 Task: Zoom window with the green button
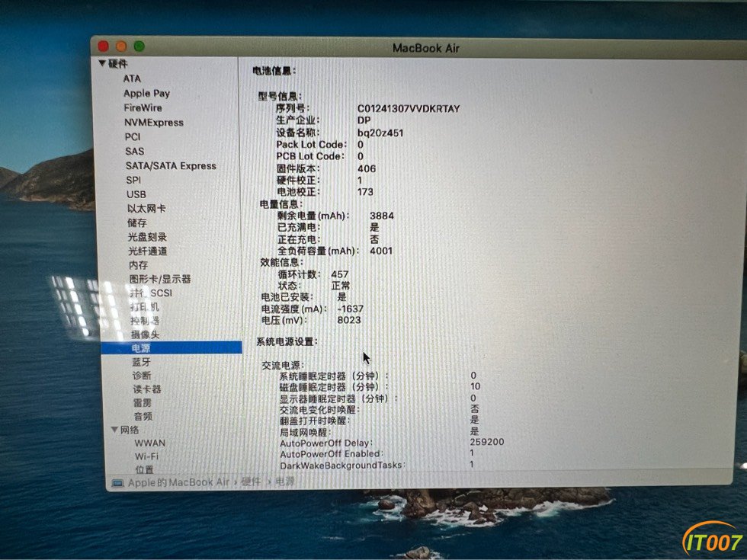139,46
